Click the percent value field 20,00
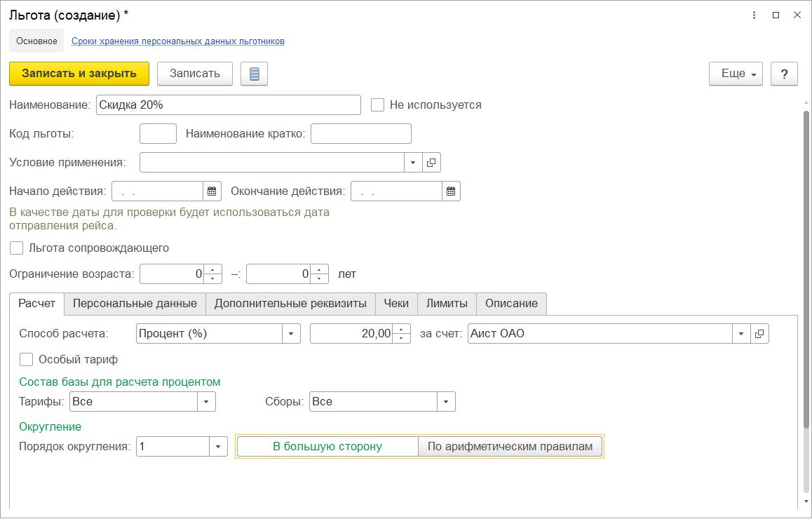This screenshot has height=519, width=812. pyautogui.click(x=351, y=334)
